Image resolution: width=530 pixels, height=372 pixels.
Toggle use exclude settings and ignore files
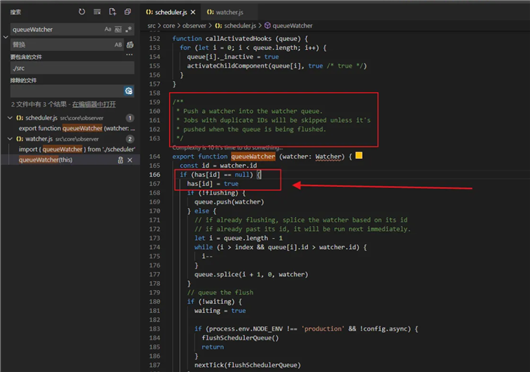[x=129, y=91]
